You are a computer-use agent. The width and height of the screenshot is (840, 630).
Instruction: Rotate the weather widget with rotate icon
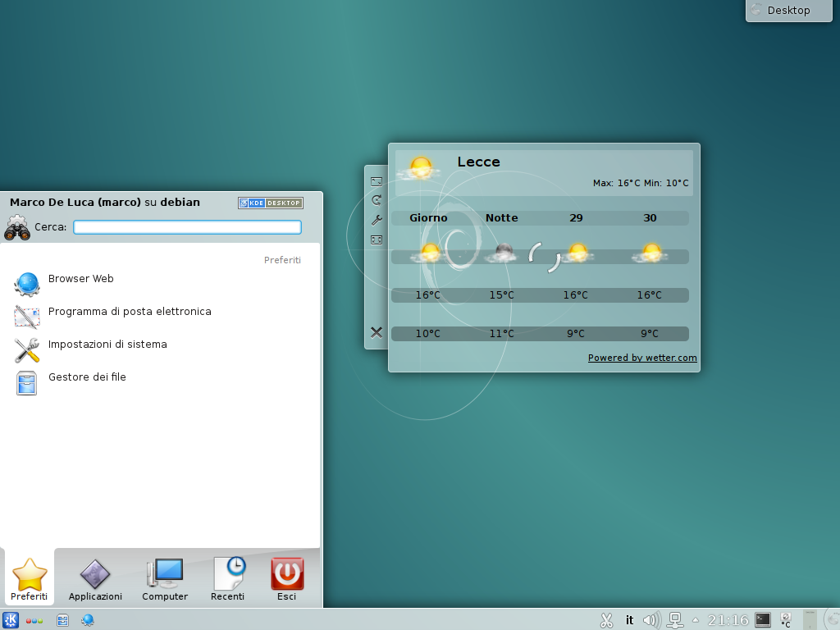click(x=377, y=199)
